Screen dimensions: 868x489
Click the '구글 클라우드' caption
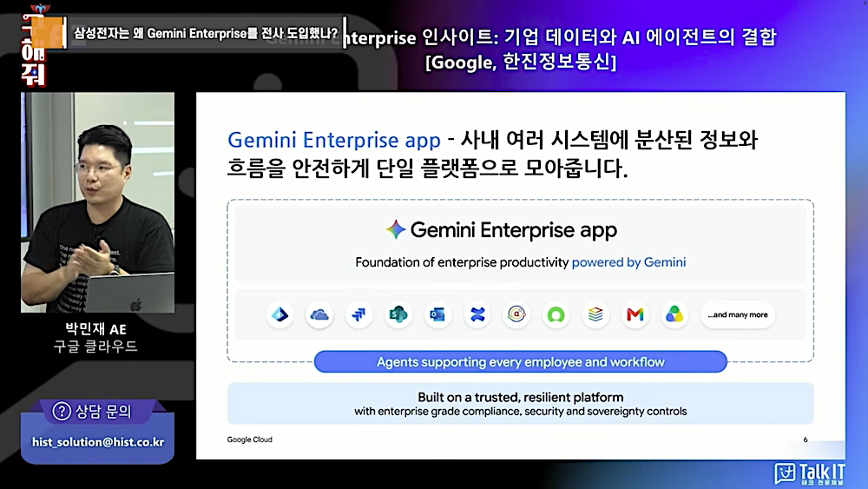(x=95, y=347)
